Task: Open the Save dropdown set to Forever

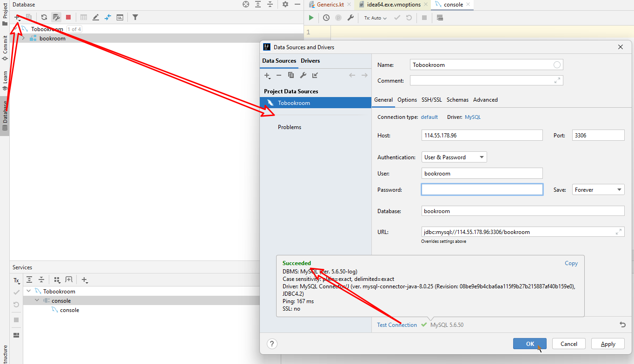Action: (x=598, y=189)
